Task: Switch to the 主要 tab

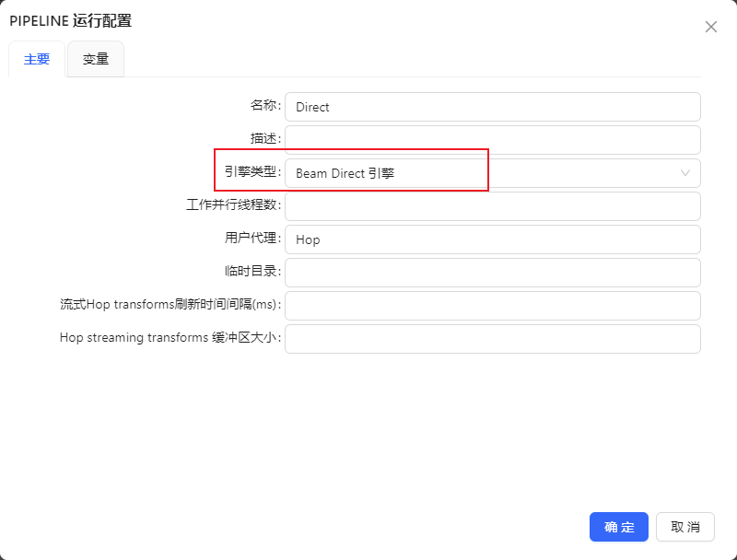Action: click(x=37, y=60)
